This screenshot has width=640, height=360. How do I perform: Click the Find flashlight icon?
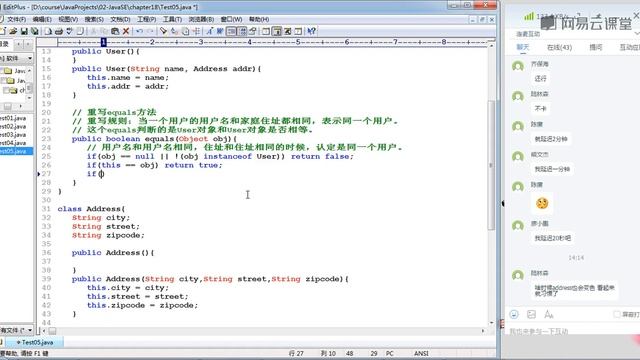tap(163, 31)
